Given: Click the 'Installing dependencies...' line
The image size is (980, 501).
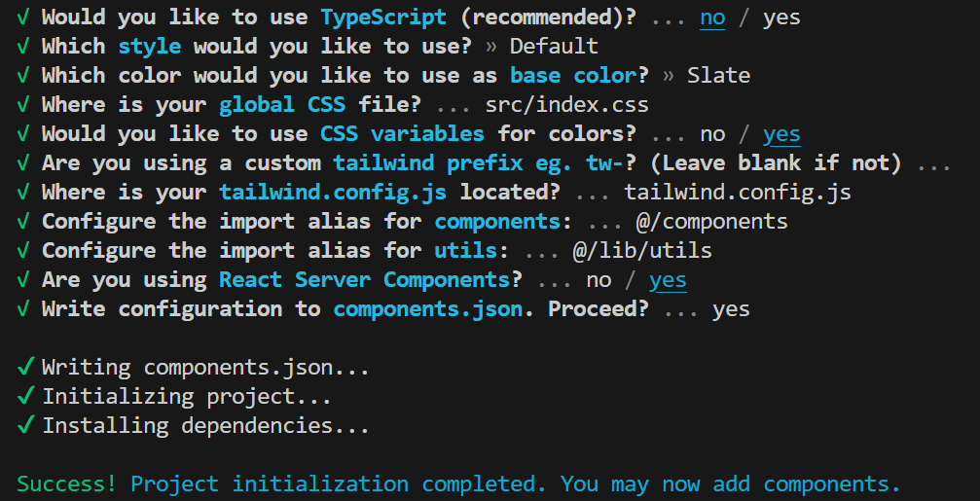Looking at the screenshot, I should click(x=205, y=426).
